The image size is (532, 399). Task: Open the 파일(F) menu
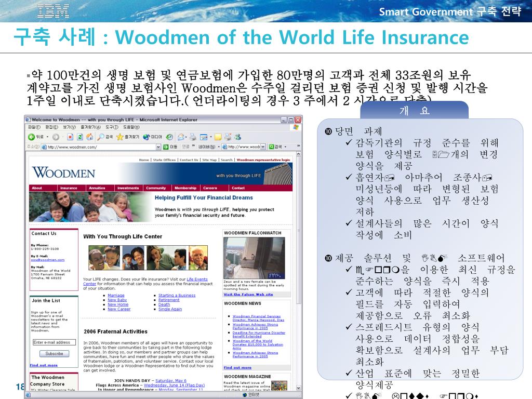coord(34,127)
